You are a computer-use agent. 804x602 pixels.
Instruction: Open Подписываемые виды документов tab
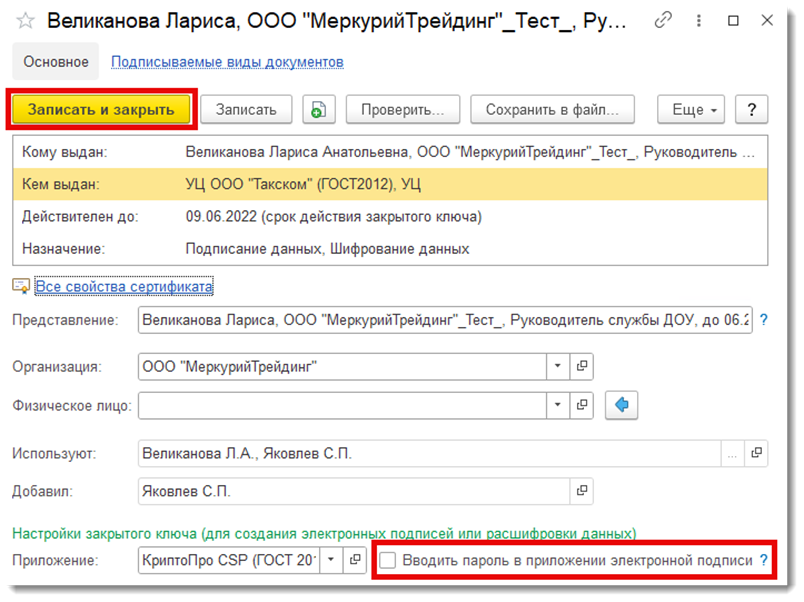(x=227, y=62)
